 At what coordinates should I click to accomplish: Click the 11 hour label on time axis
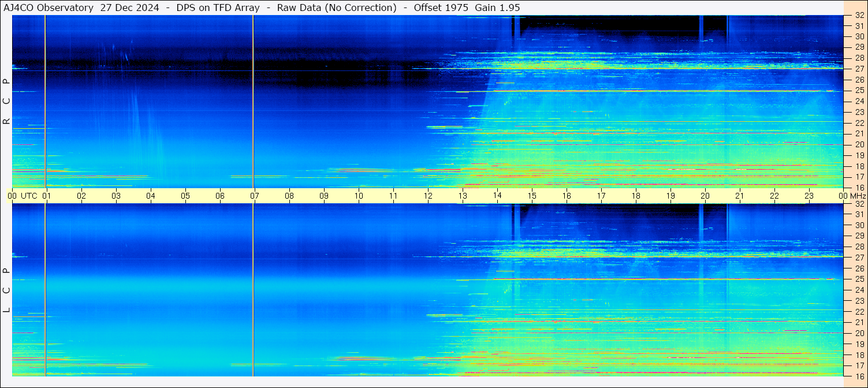coord(393,196)
